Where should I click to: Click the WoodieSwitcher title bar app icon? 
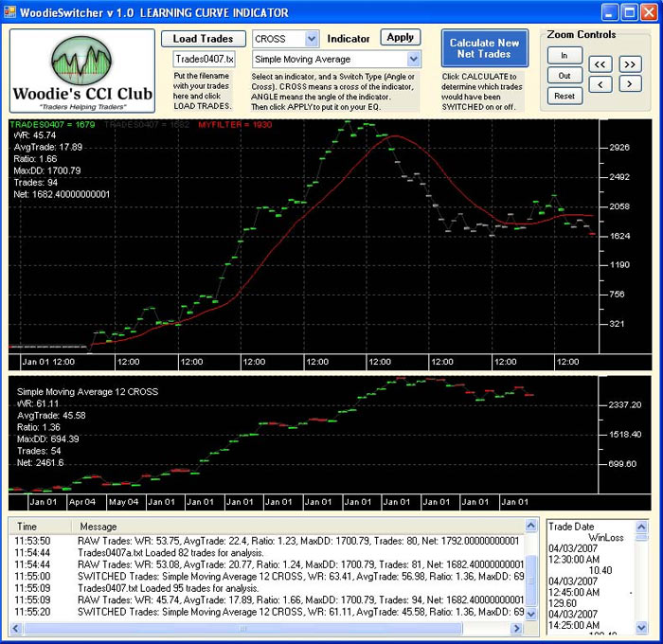click(x=9, y=12)
